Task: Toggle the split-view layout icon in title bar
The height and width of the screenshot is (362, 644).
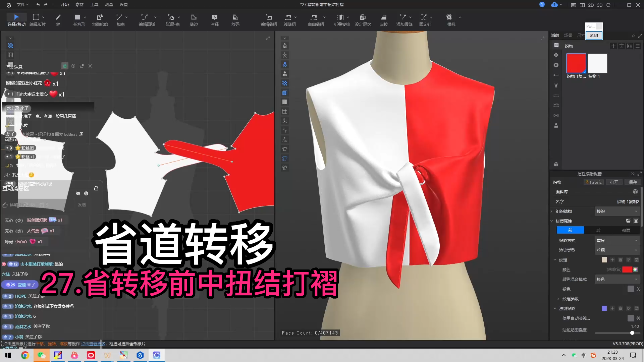Action: coord(582,5)
